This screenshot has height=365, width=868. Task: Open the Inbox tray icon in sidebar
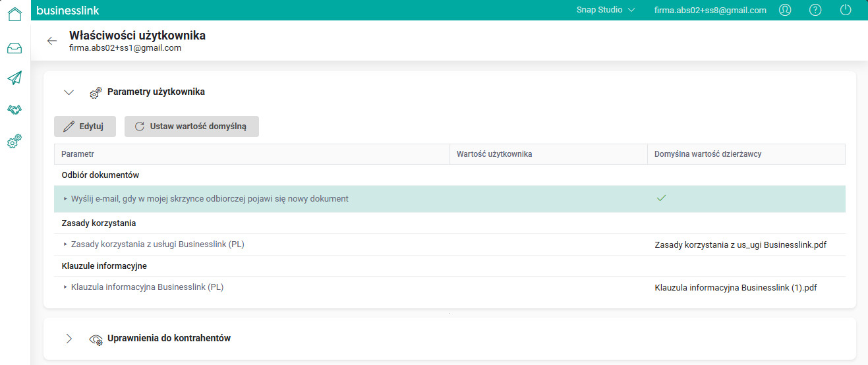(x=14, y=48)
